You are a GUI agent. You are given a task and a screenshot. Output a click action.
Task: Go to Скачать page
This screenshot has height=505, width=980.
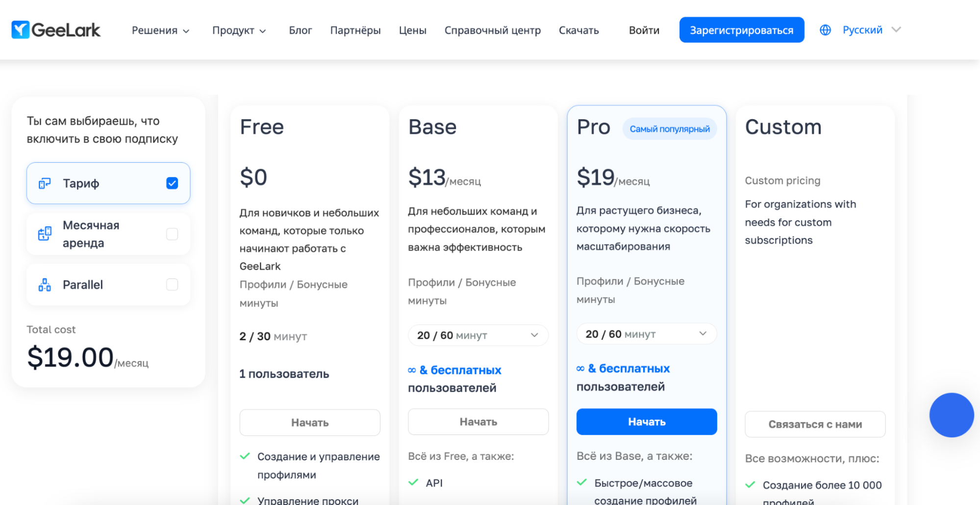tap(579, 30)
